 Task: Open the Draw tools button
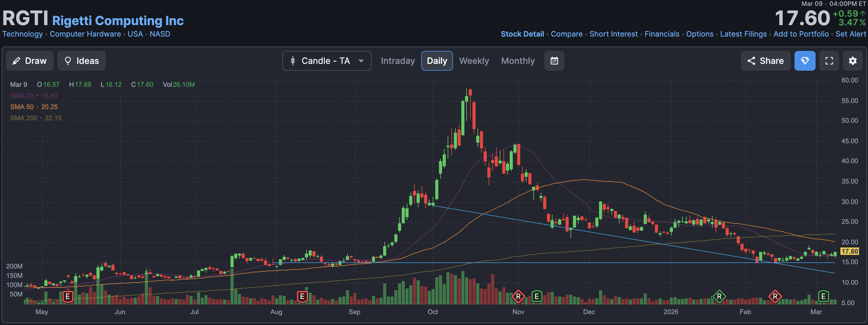point(30,61)
